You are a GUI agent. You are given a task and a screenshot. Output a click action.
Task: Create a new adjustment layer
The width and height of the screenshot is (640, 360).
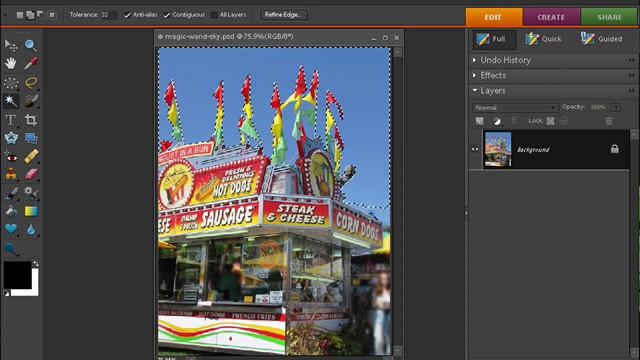pos(497,121)
